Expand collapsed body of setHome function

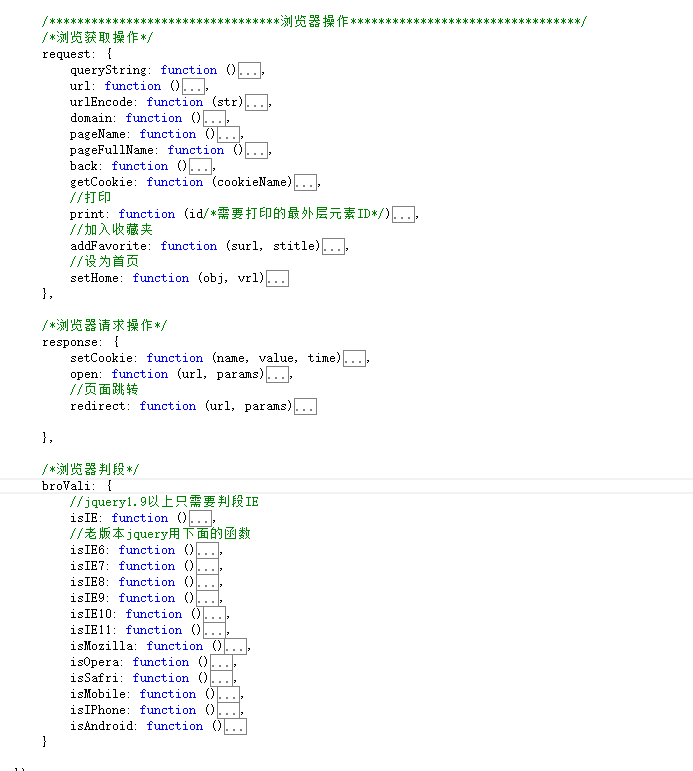pyautogui.click(x=277, y=279)
